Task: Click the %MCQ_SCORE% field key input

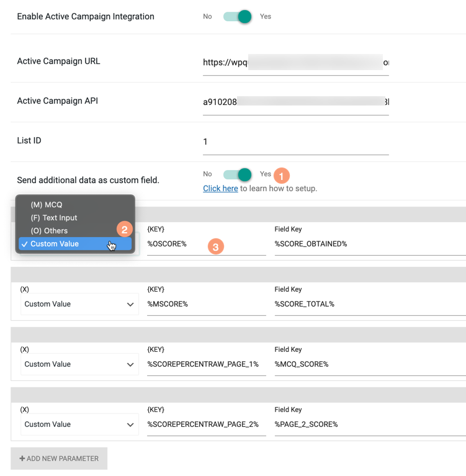Action: [x=370, y=364]
